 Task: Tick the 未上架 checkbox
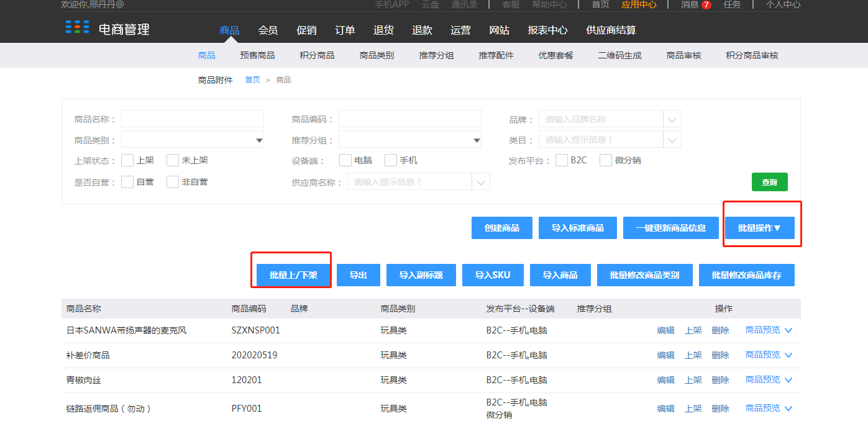pos(173,160)
